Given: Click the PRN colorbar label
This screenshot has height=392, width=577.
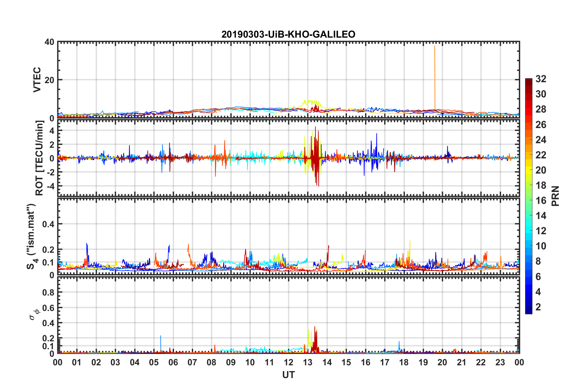Looking at the screenshot, I should pos(555,196).
